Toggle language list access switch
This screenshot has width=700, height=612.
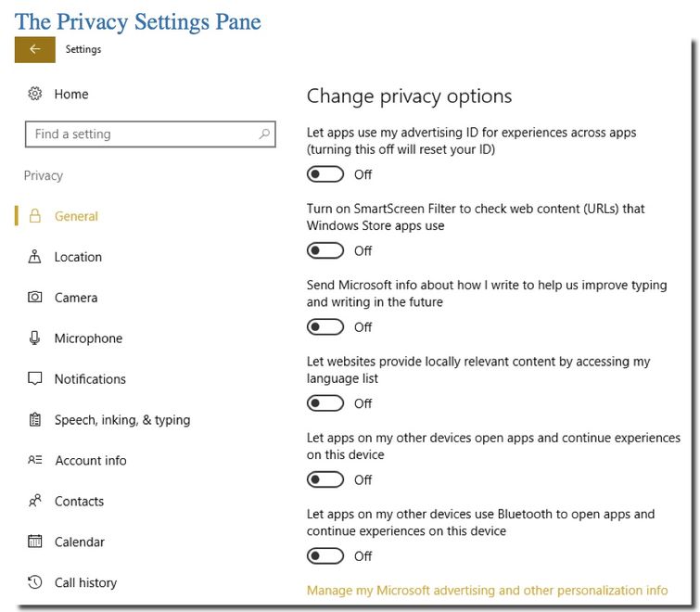[x=325, y=403]
